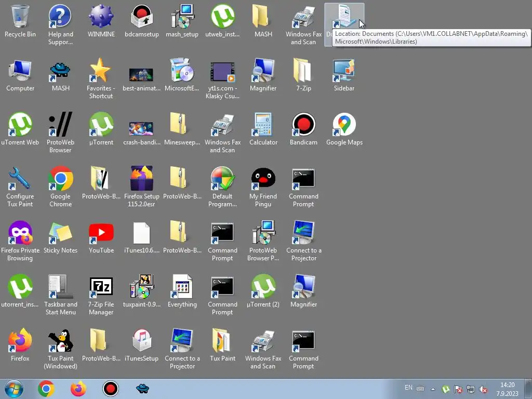This screenshot has width=532, height=399.
Task: Open Bandicam from the taskbar
Action: [x=111, y=389]
